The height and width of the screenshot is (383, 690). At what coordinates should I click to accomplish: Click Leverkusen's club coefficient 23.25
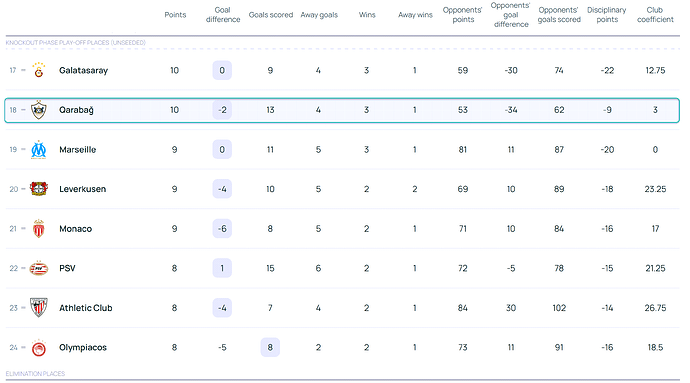pyautogui.click(x=655, y=189)
